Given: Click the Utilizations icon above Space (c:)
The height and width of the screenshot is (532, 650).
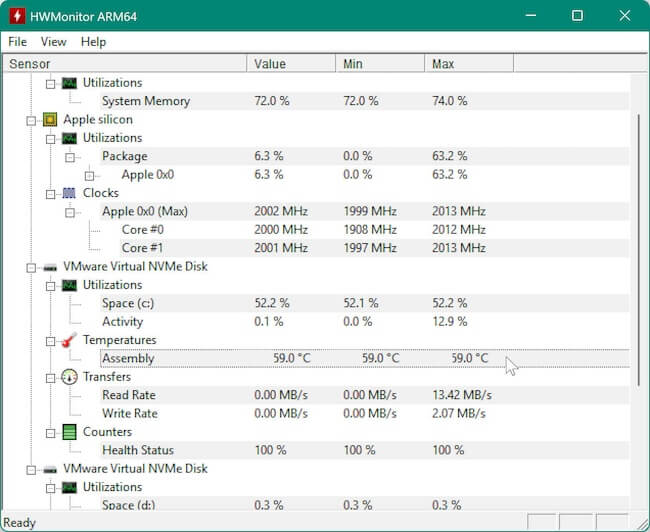Looking at the screenshot, I should 69,285.
